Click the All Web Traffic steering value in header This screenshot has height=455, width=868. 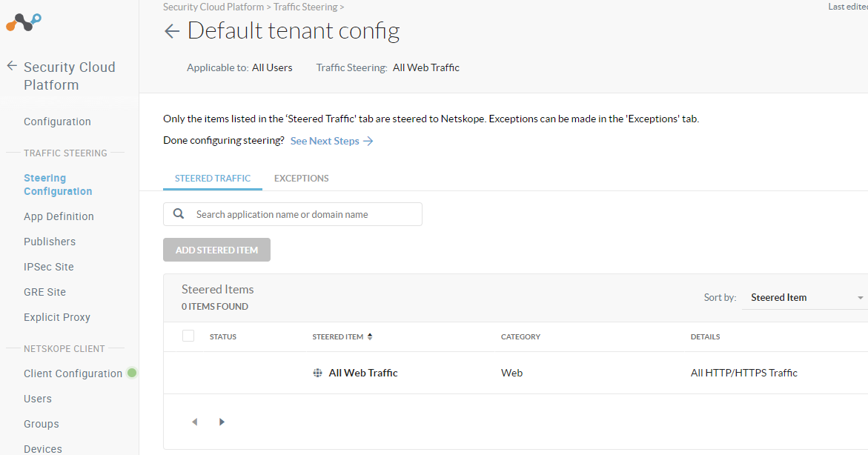425,67
